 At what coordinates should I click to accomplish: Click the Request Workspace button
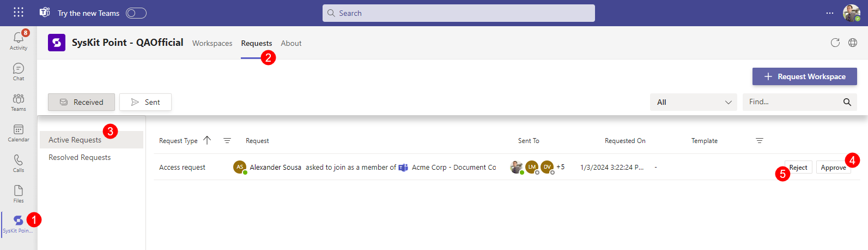point(804,76)
